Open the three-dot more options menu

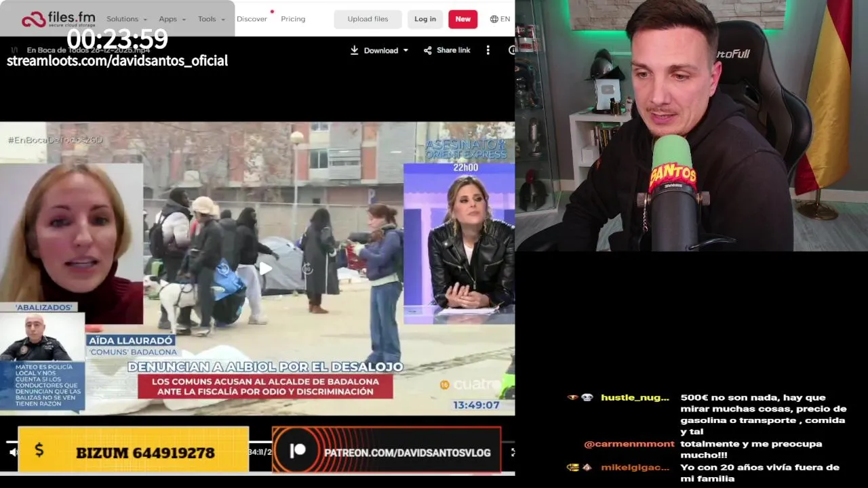[x=488, y=50]
